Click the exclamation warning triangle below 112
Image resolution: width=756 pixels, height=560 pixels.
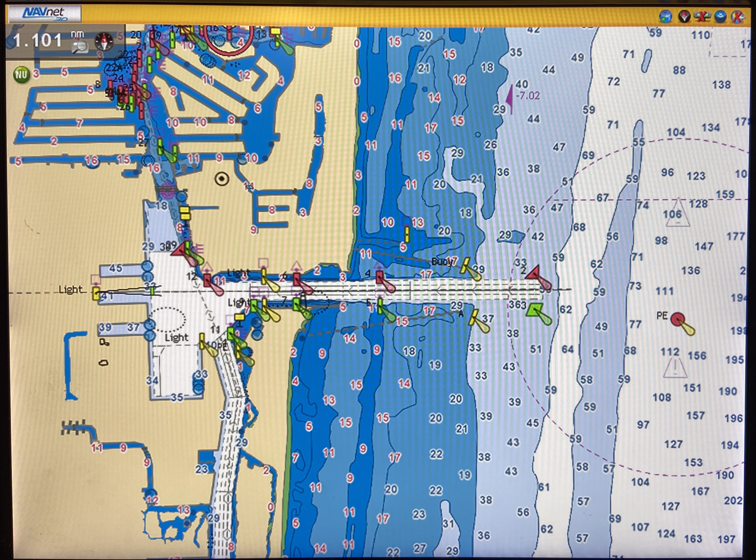[x=675, y=368]
